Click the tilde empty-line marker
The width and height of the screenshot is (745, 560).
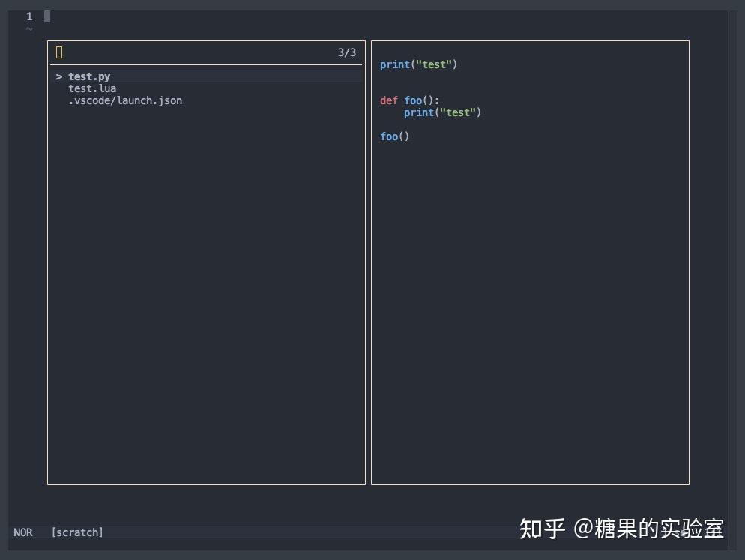[x=30, y=28]
